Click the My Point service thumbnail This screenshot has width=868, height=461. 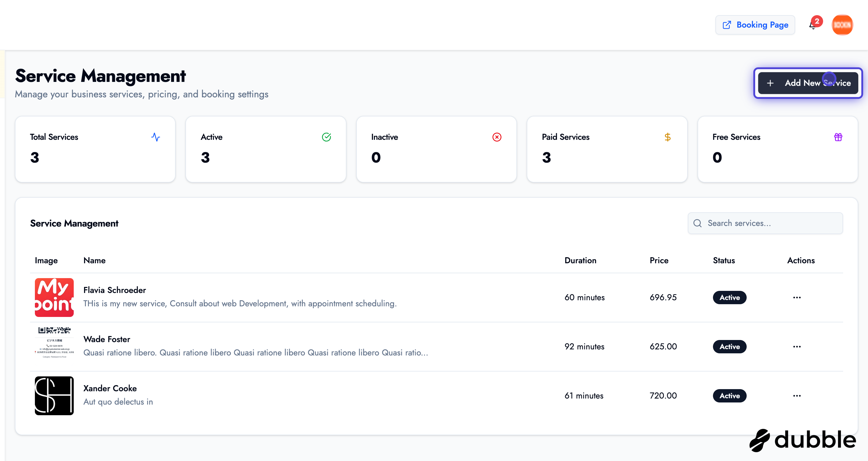(x=54, y=297)
